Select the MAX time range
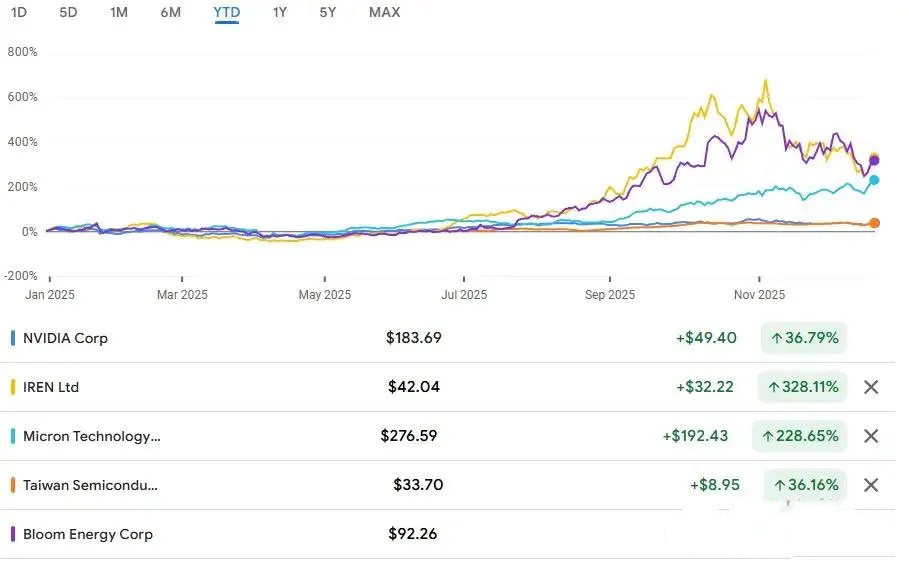The image size is (909, 567). [x=384, y=12]
